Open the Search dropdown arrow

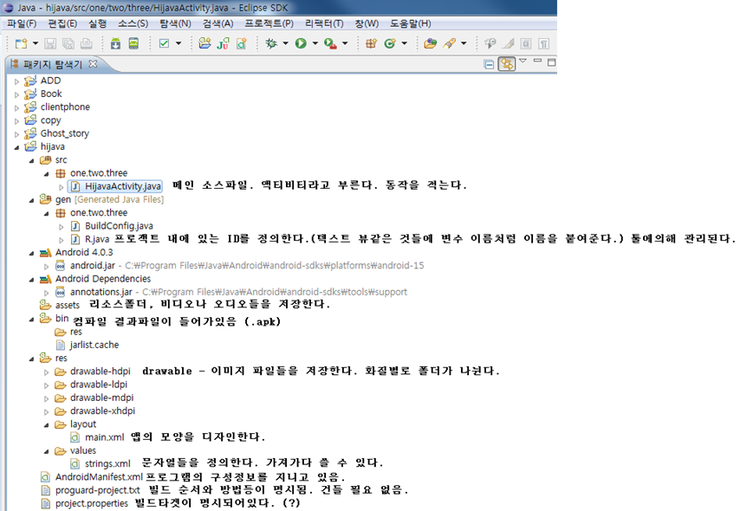coord(464,43)
